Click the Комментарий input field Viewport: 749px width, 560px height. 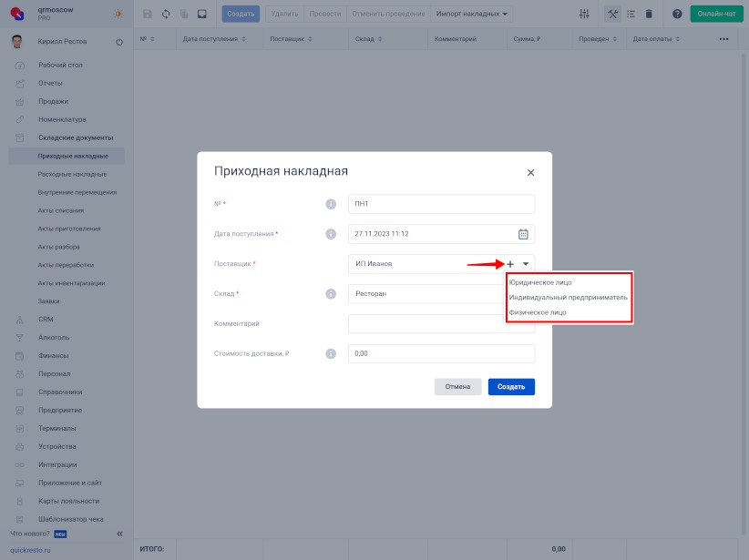coord(441,323)
